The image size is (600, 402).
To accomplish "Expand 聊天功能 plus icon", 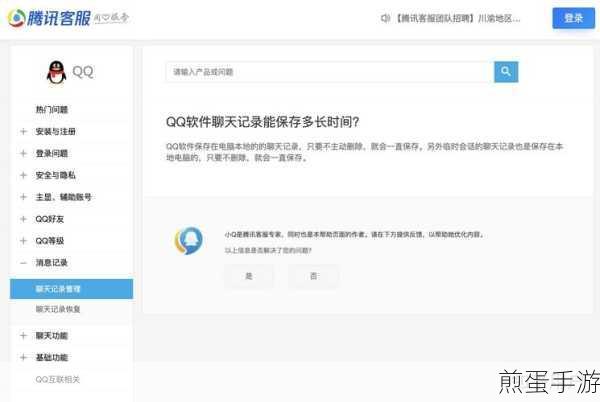I will pos(23,336).
